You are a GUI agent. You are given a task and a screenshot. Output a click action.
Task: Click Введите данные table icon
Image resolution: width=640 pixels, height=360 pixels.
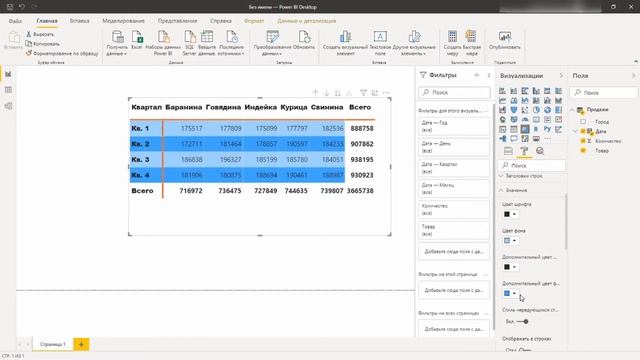click(x=207, y=42)
